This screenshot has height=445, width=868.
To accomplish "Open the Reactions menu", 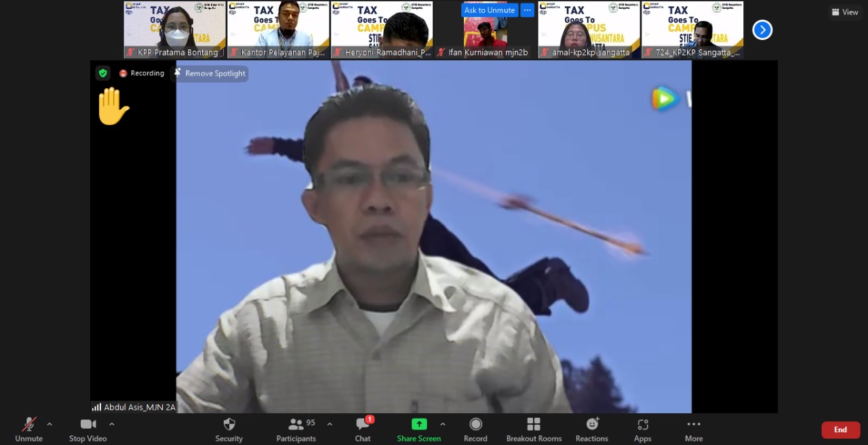I will (x=592, y=425).
